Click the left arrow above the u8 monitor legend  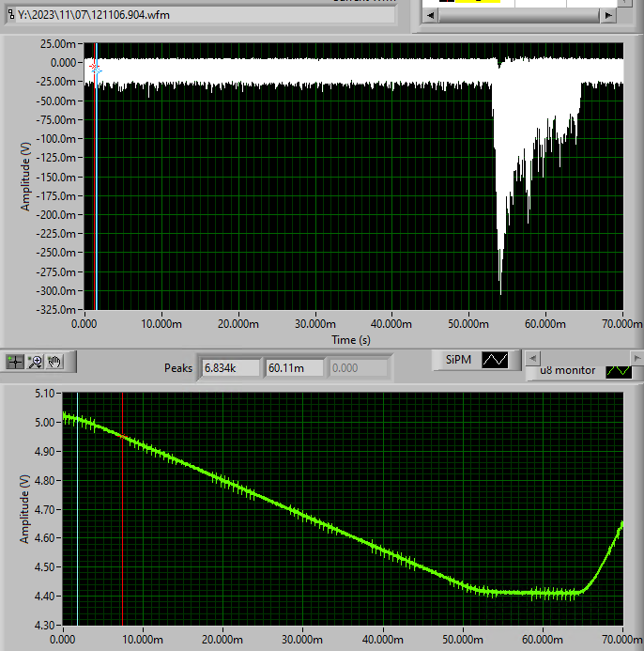533,358
